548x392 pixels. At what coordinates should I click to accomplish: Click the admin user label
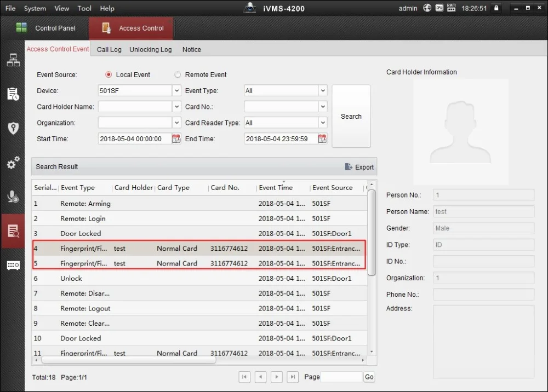408,8
